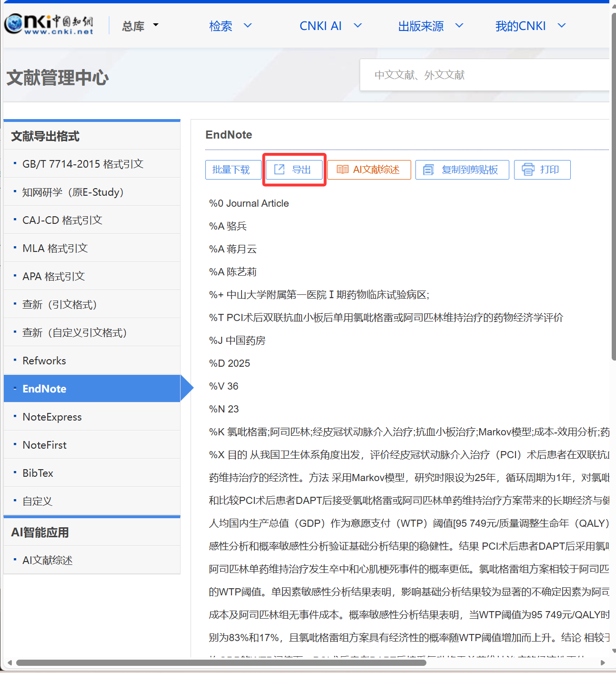
Task: Open AI文献综述 in sidebar
Action: coord(92,560)
